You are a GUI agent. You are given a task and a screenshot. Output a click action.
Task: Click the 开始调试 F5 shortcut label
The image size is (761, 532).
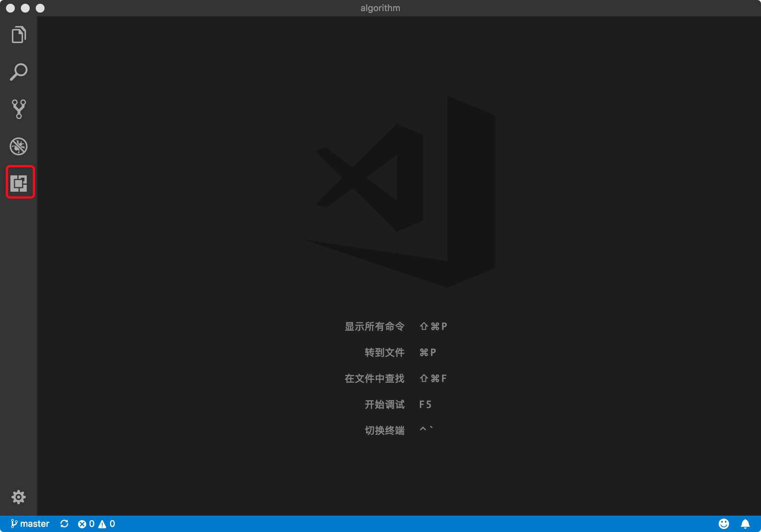(x=384, y=405)
